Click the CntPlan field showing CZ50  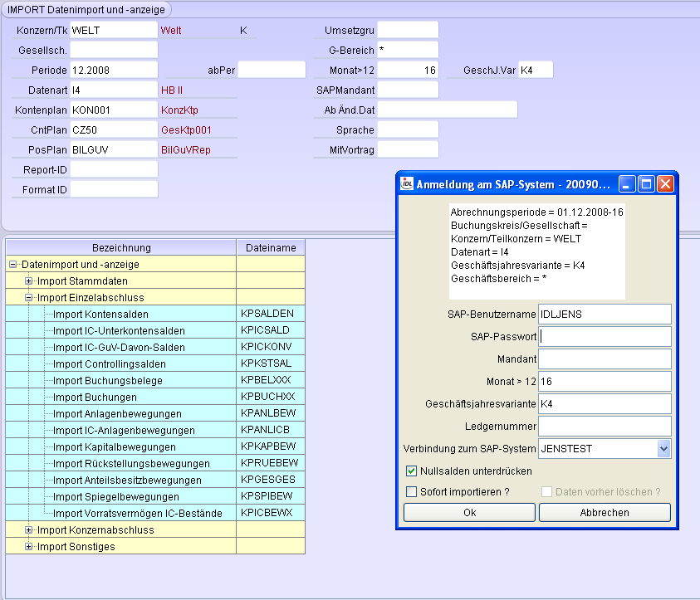coord(114,129)
